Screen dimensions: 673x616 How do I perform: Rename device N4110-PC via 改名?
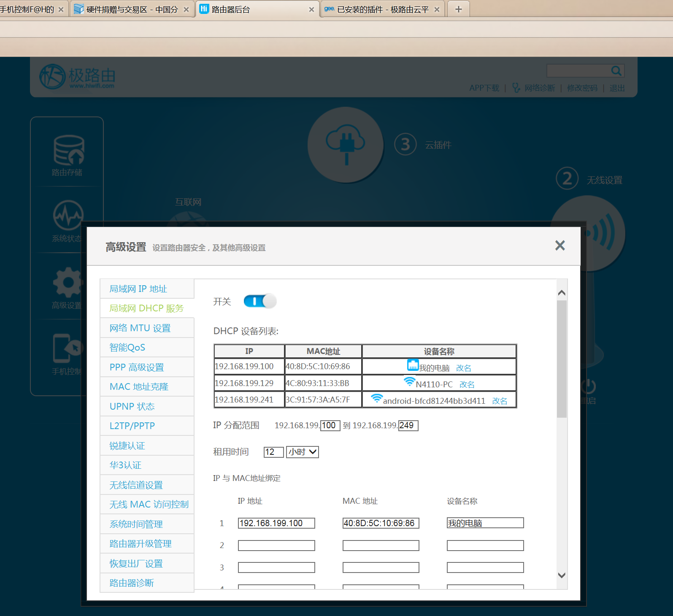[467, 384]
